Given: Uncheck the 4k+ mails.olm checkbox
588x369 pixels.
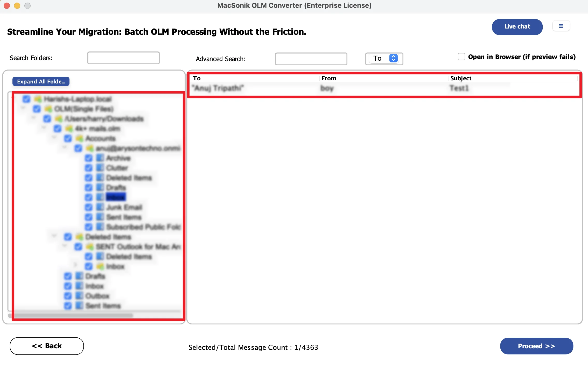Looking at the screenshot, I should 58,129.
